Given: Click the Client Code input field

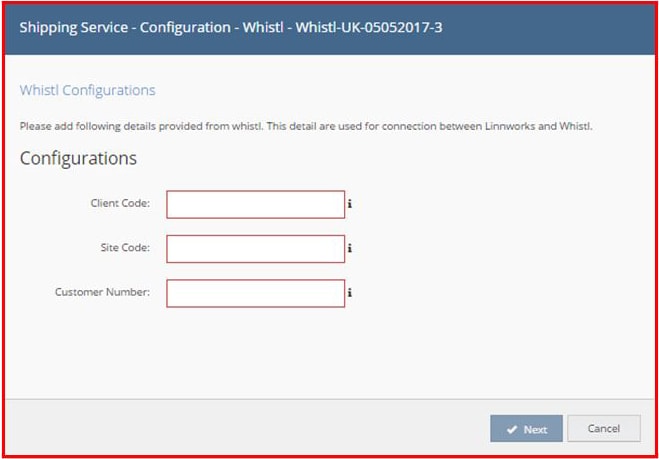Looking at the screenshot, I should 256,204.
